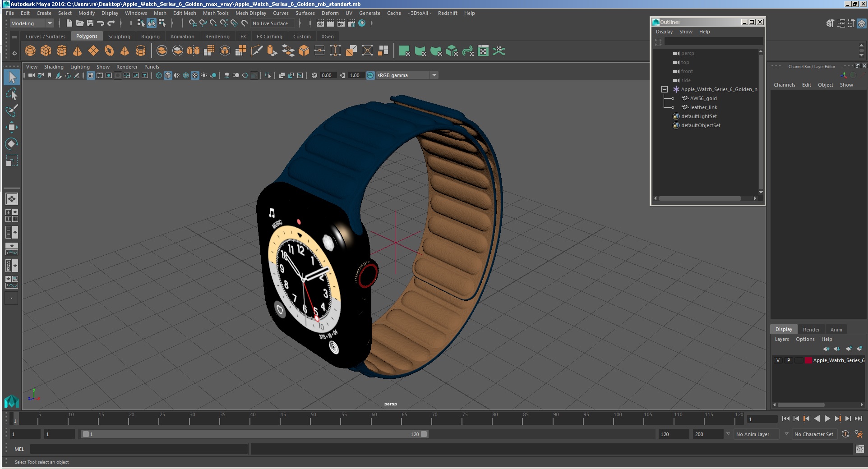This screenshot has height=469, width=868.
Task: Open the viewport Shading menu
Action: [x=54, y=67]
